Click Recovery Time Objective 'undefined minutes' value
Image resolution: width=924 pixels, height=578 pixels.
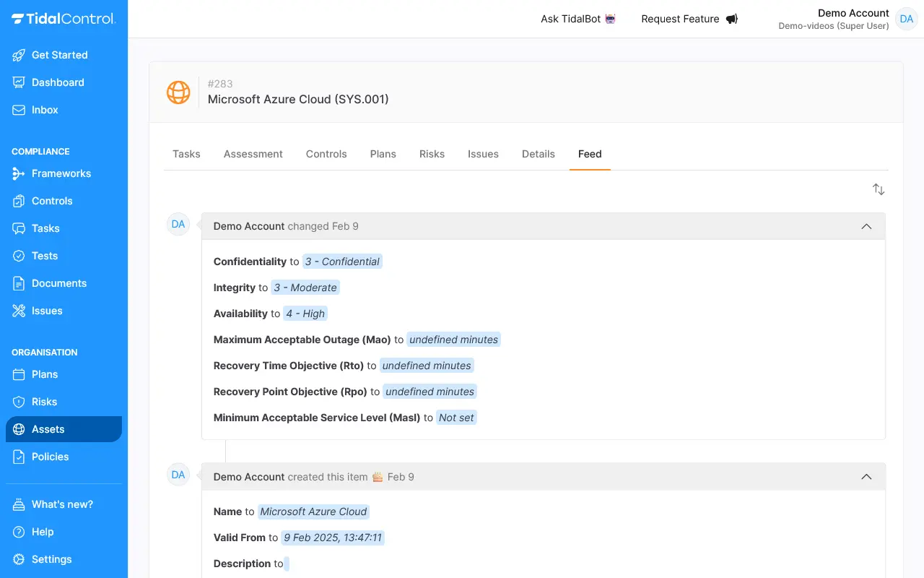coord(427,366)
